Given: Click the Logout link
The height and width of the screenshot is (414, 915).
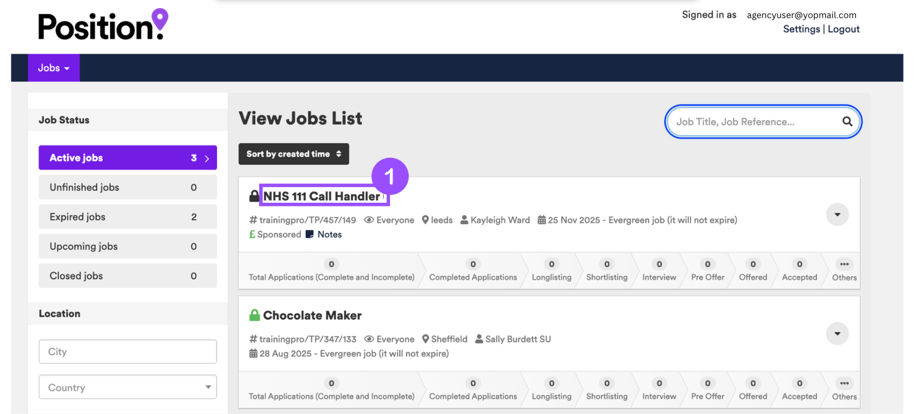Looking at the screenshot, I should point(843,30).
